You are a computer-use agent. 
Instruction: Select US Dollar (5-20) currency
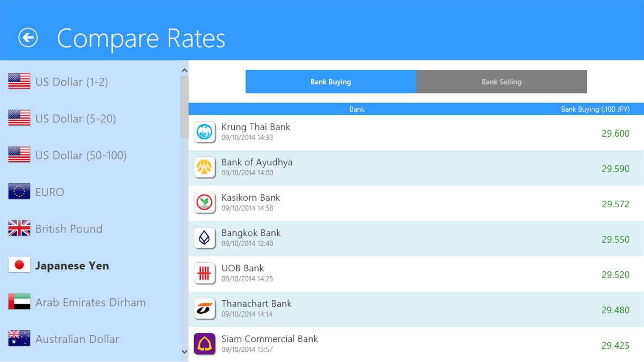tap(76, 118)
